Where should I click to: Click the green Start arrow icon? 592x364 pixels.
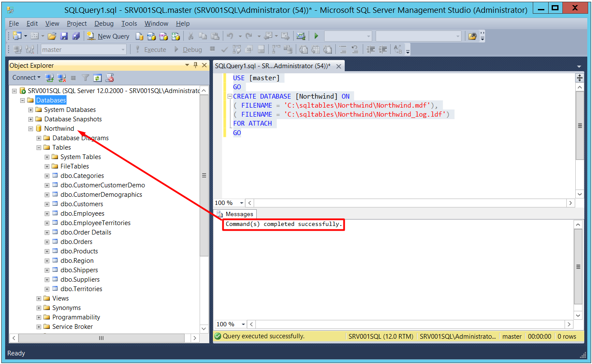coord(316,36)
